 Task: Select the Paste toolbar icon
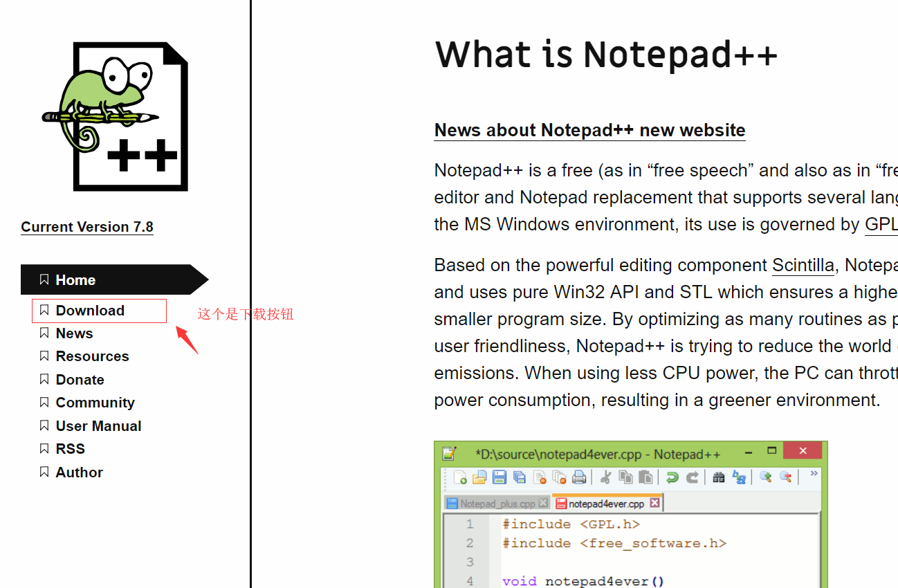pyautogui.click(x=646, y=477)
